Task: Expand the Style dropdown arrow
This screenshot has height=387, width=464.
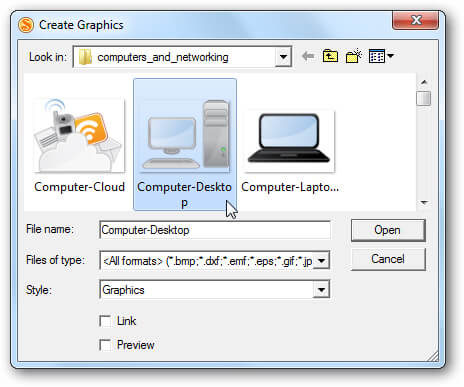Action: 321,290
